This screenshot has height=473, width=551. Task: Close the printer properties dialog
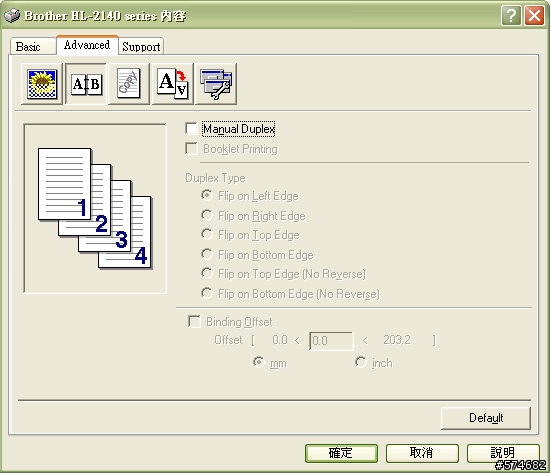pos(534,15)
